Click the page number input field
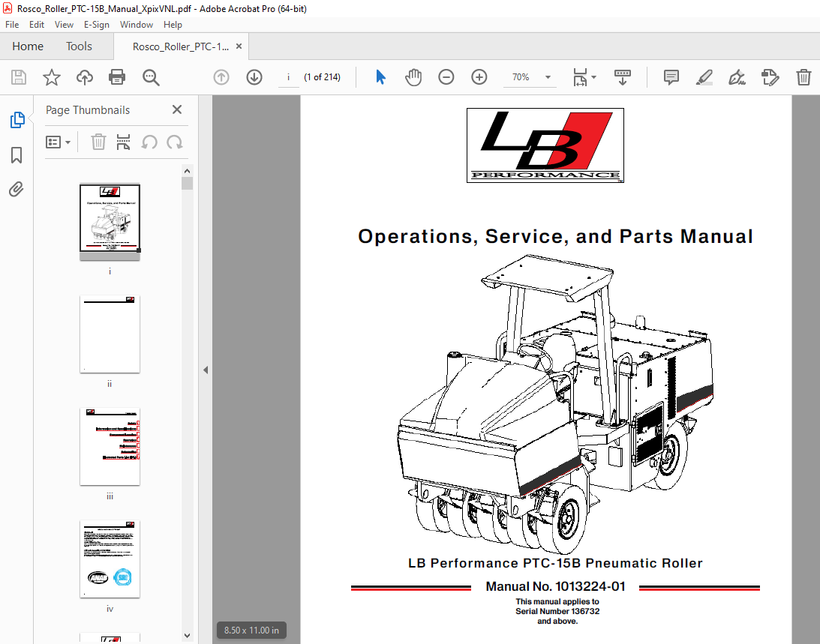The height and width of the screenshot is (644, 820). [289, 77]
